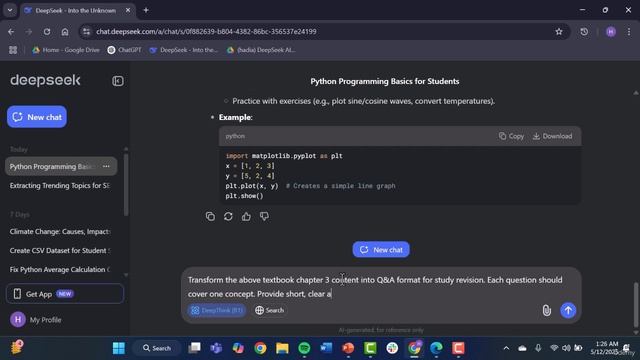Send the message with arrow button
The image size is (640, 360).
point(568,311)
